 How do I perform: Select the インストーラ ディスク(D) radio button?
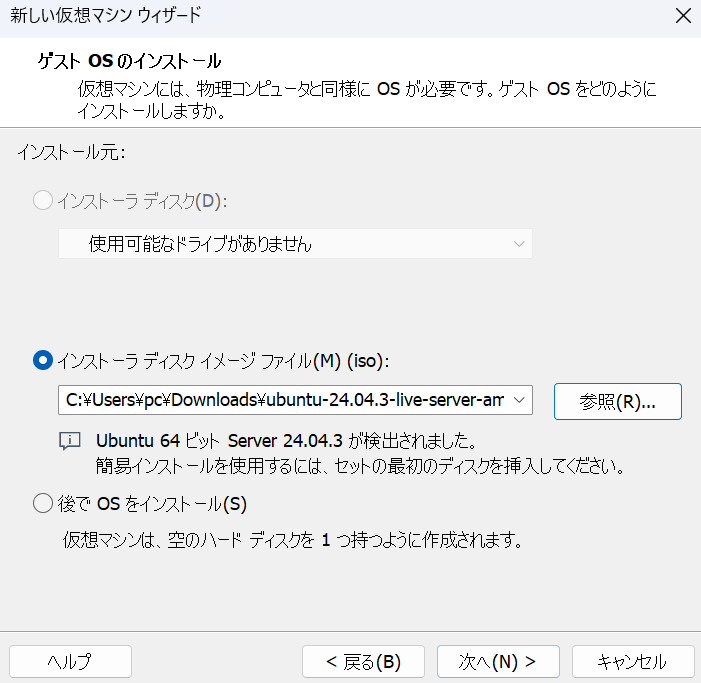pyautogui.click(x=43, y=201)
